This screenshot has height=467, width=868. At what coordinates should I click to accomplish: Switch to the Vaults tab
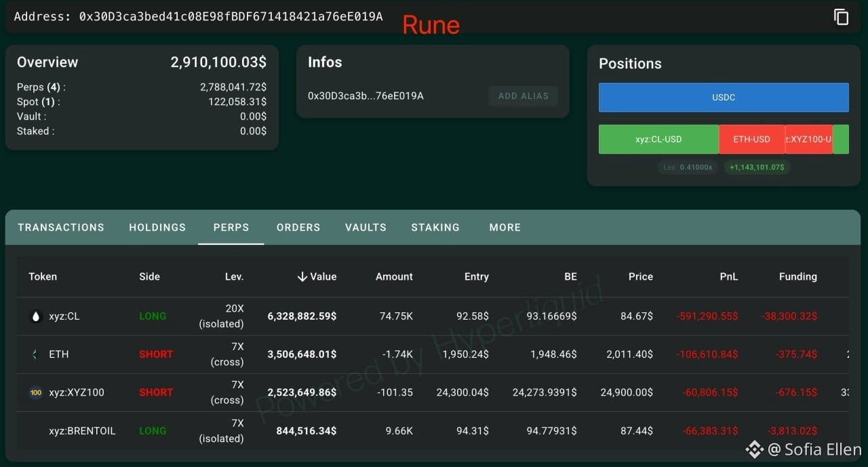[x=366, y=227]
